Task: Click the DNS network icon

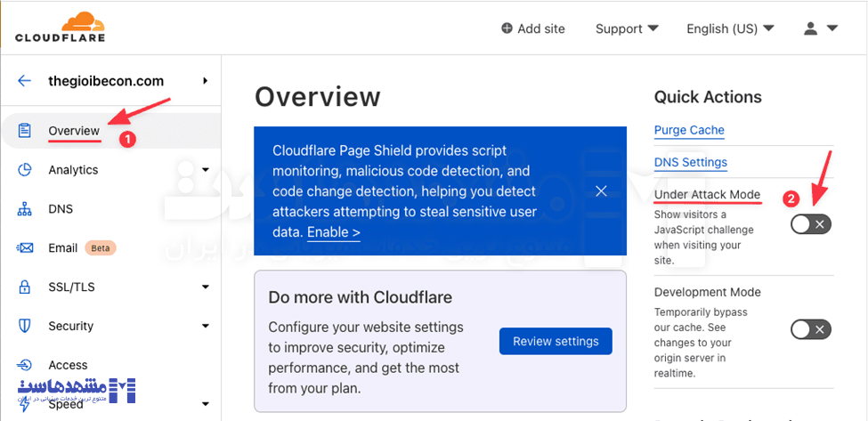Action: [25, 209]
